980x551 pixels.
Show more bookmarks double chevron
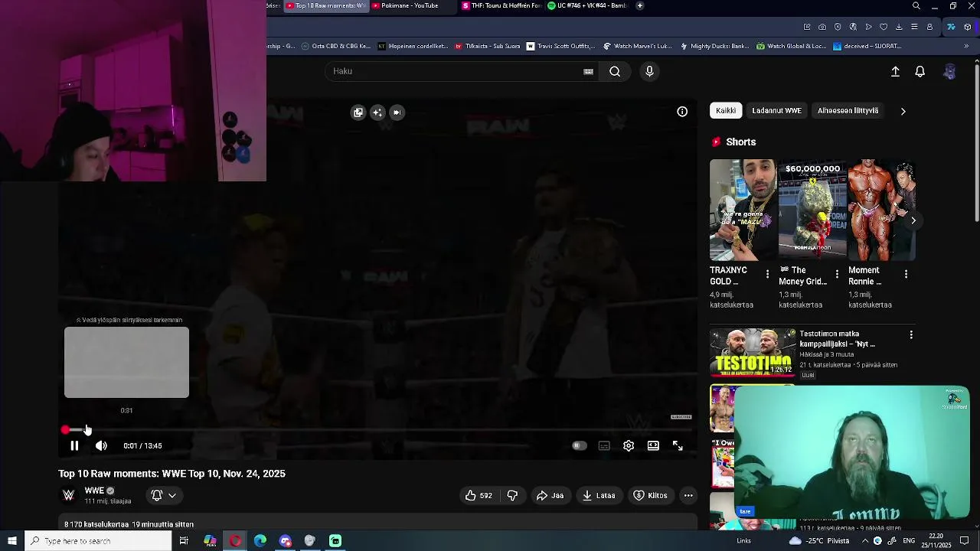tap(965, 46)
